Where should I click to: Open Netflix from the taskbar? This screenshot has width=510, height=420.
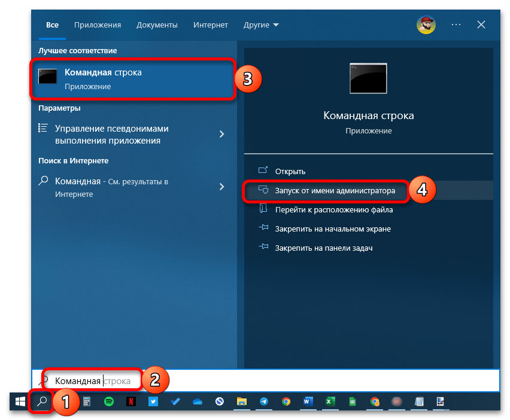click(x=131, y=401)
